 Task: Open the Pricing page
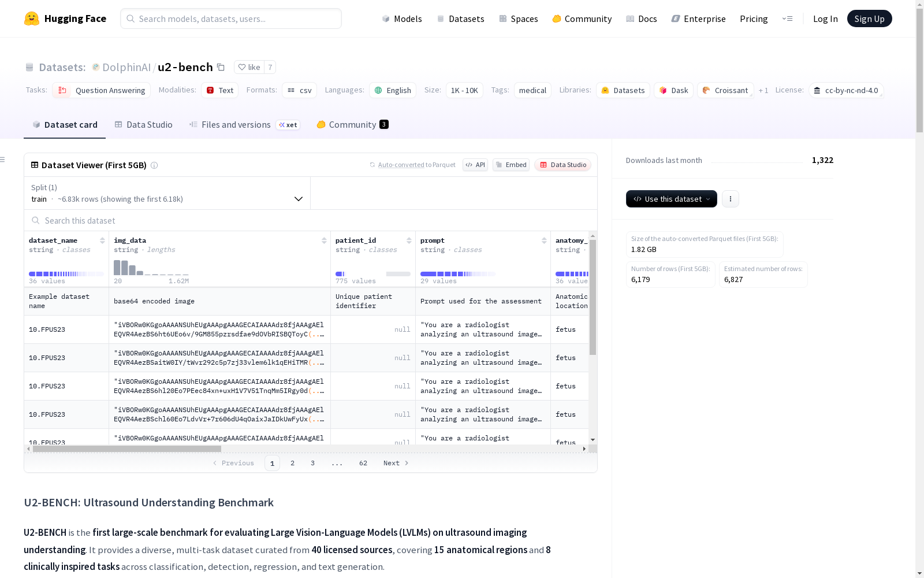[x=754, y=18]
